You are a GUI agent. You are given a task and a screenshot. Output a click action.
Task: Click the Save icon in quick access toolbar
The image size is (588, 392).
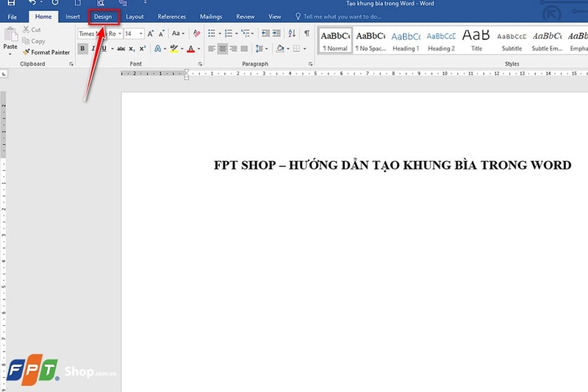click(x=11, y=3)
